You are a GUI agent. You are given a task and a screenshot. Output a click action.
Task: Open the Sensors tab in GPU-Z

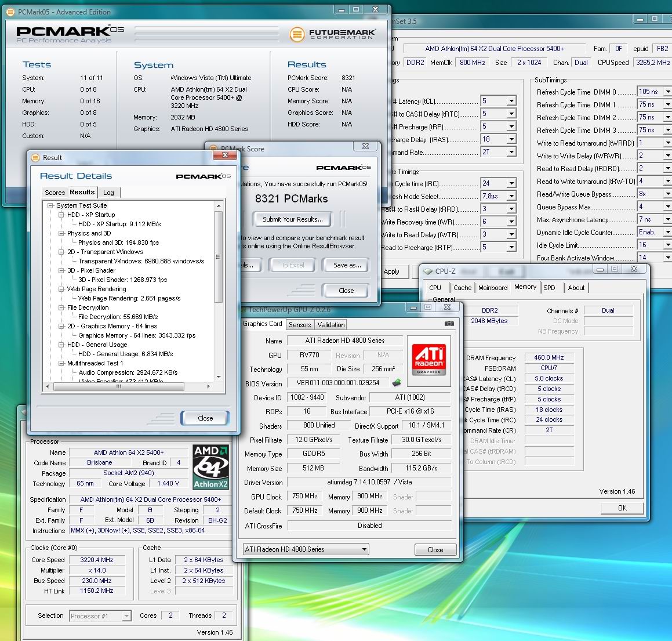(x=300, y=325)
